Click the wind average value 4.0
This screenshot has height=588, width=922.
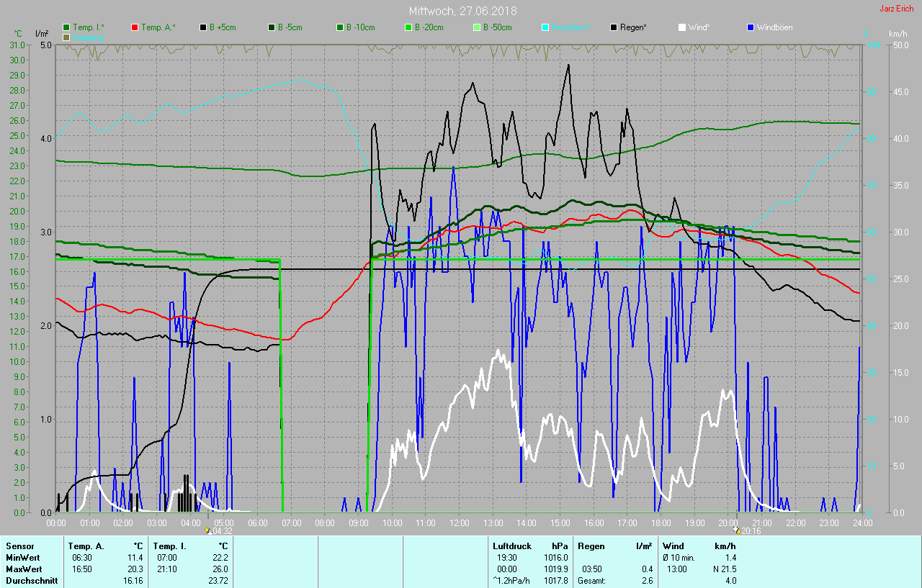click(730, 581)
